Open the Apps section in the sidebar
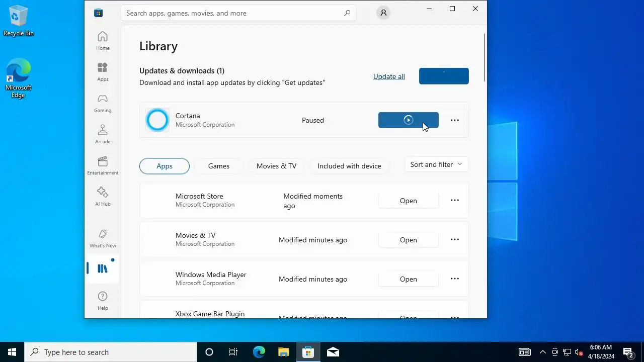 point(103,72)
